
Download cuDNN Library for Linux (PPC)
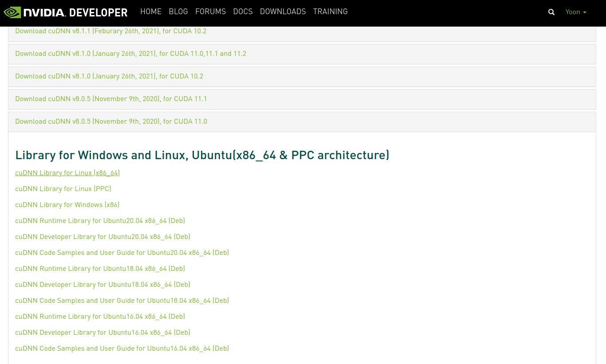(x=63, y=189)
